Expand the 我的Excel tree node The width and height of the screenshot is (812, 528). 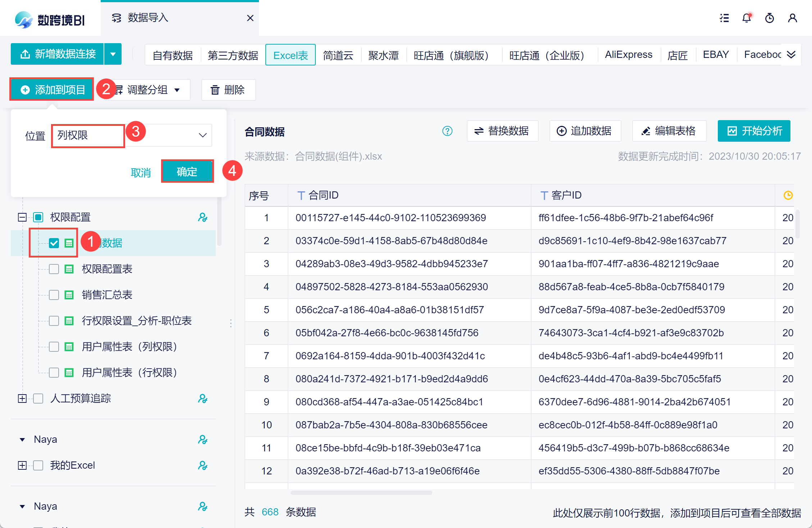(x=22, y=465)
